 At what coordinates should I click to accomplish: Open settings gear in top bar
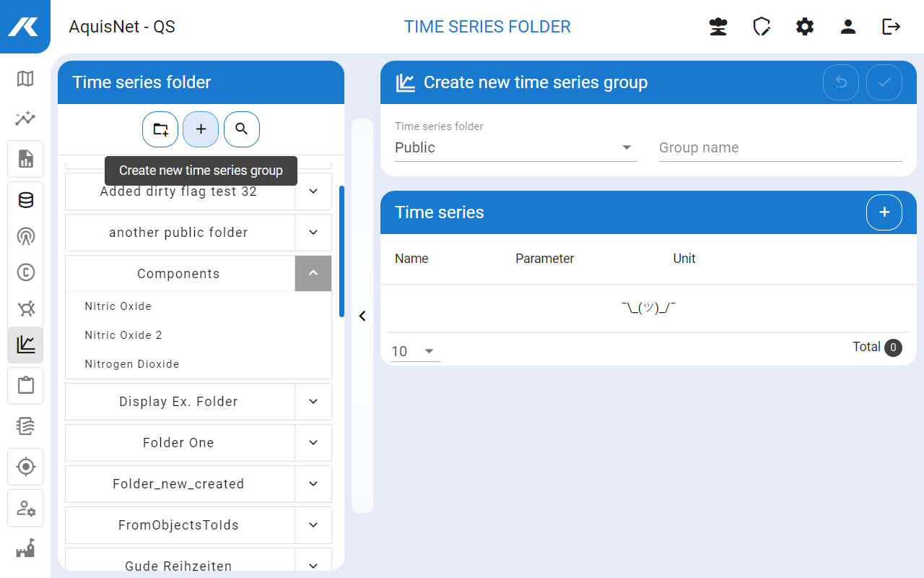tap(805, 27)
